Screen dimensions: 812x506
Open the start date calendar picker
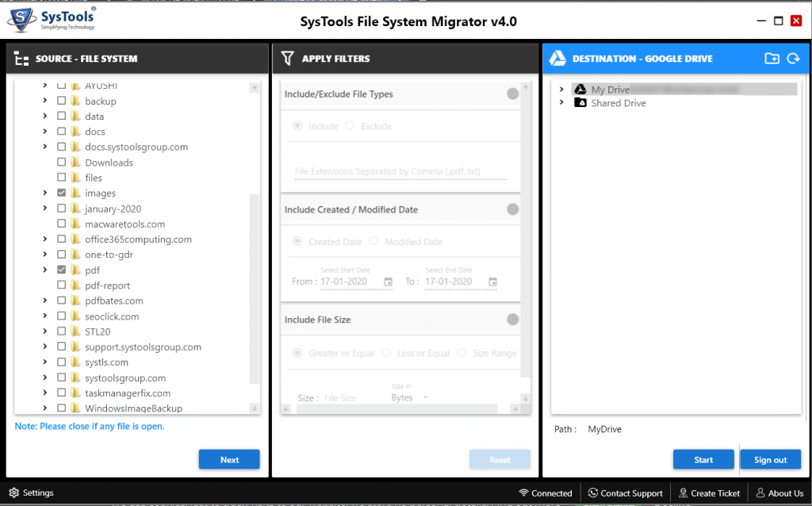[386, 282]
